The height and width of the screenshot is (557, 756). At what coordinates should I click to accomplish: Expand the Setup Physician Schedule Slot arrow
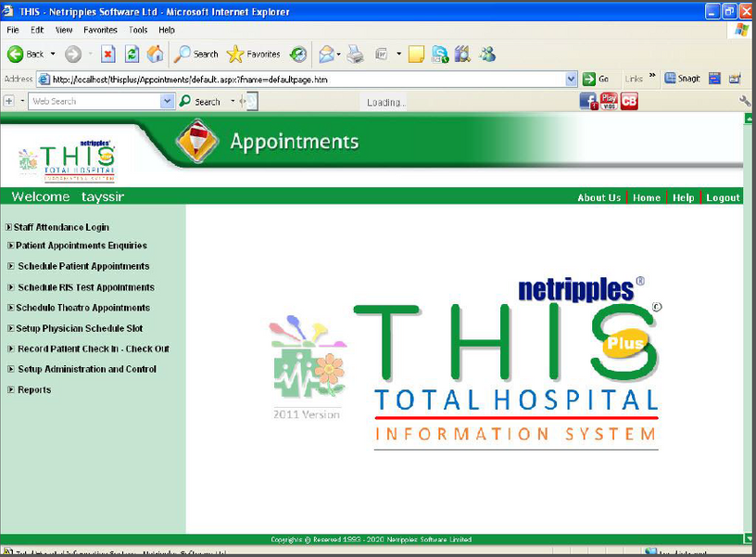pos(11,328)
